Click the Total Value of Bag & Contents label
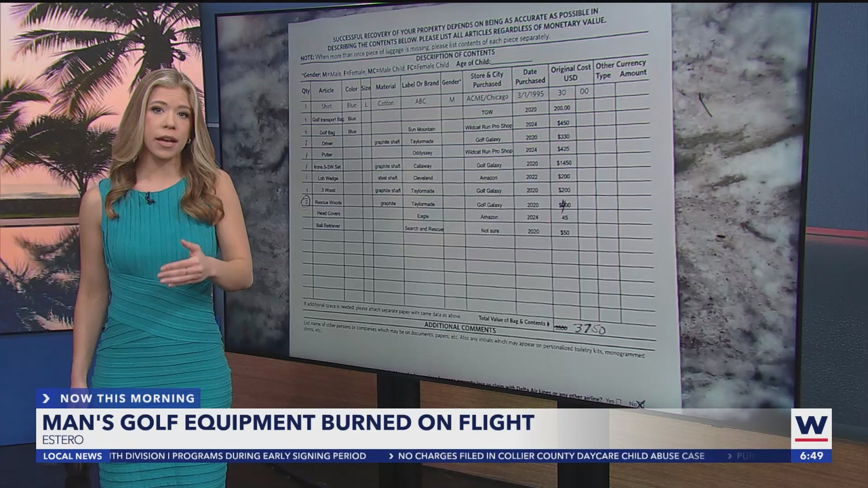The height and width of the screenshot is (488, 868). click(x=513, y=320)
